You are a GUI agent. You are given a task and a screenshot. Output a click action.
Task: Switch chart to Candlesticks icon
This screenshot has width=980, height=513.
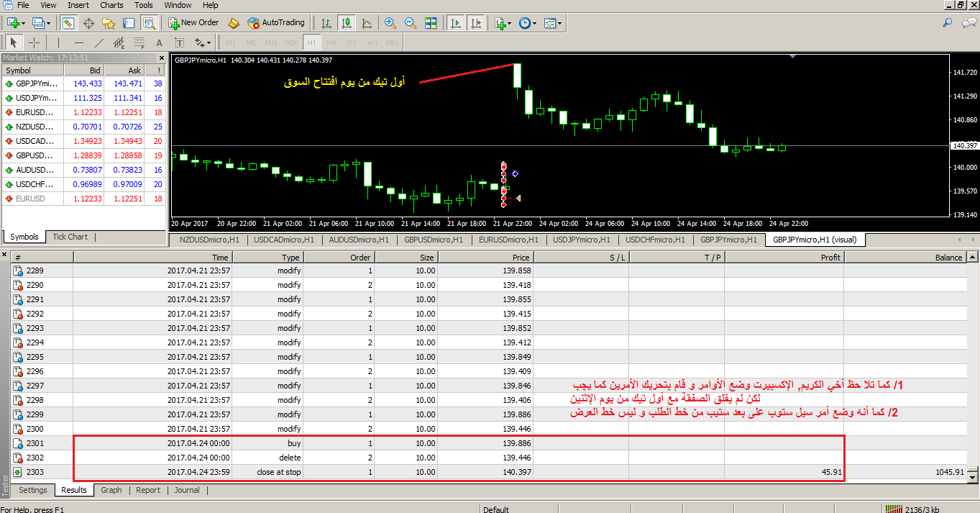(347, 23)
